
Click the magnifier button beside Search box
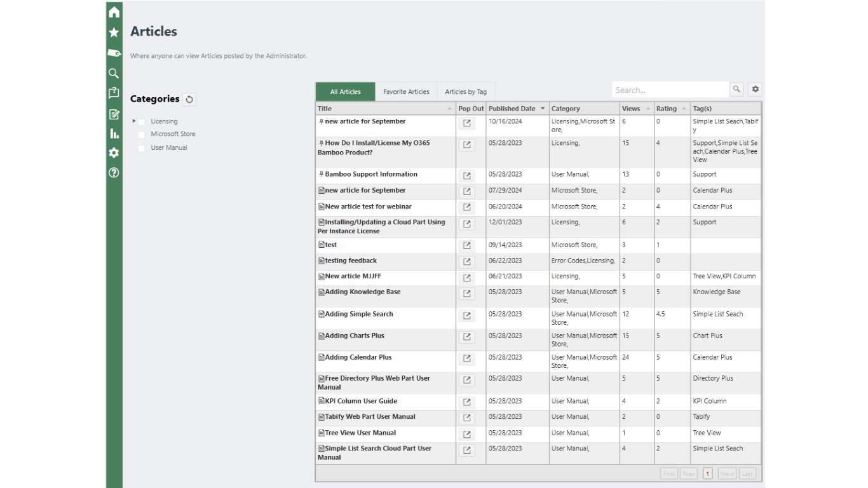tap(736, 90)
